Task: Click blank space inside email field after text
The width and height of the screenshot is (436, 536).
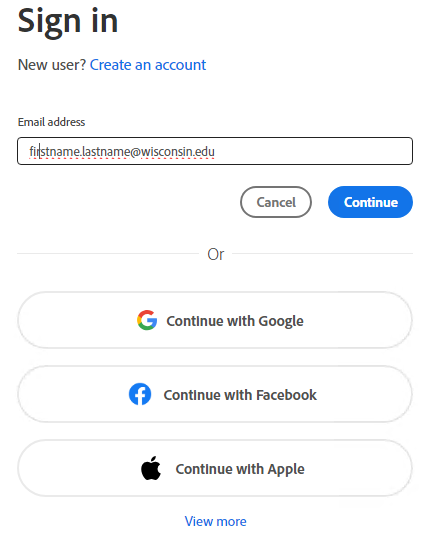Action: [x=313, y=151]
